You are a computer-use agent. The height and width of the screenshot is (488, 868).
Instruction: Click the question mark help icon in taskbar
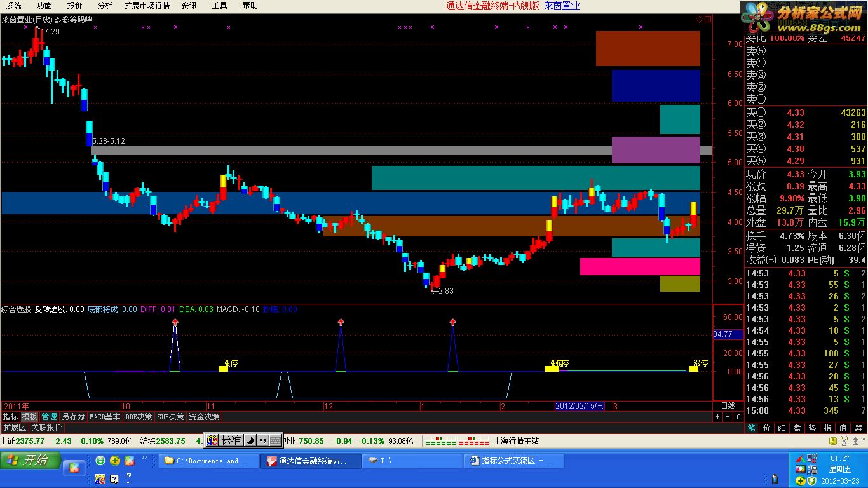[x=114, y=478]
